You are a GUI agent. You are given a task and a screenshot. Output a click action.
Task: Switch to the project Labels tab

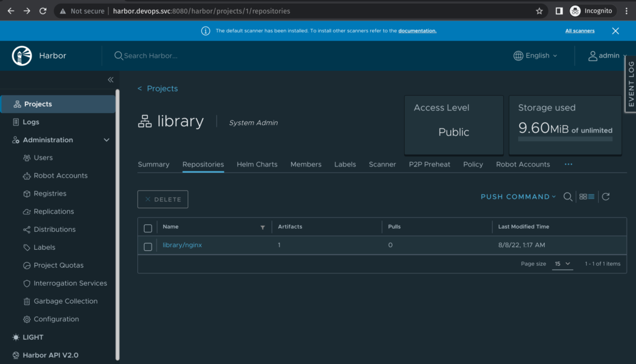[x=345, y=165]
